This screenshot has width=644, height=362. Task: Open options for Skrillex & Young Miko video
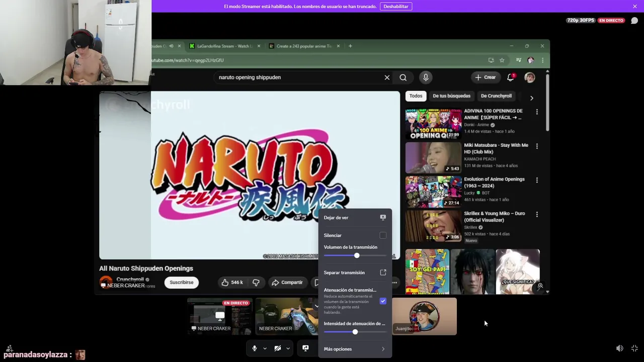(x=537, y=215)
